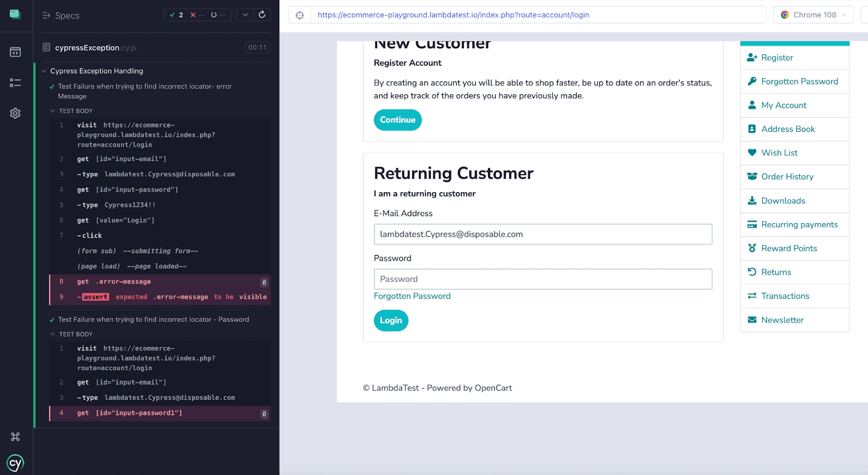868x475 pixels.
Task: Open the auto-scroll options chevron dropdown
Action: pyautogui.click(x=245, y=15)
